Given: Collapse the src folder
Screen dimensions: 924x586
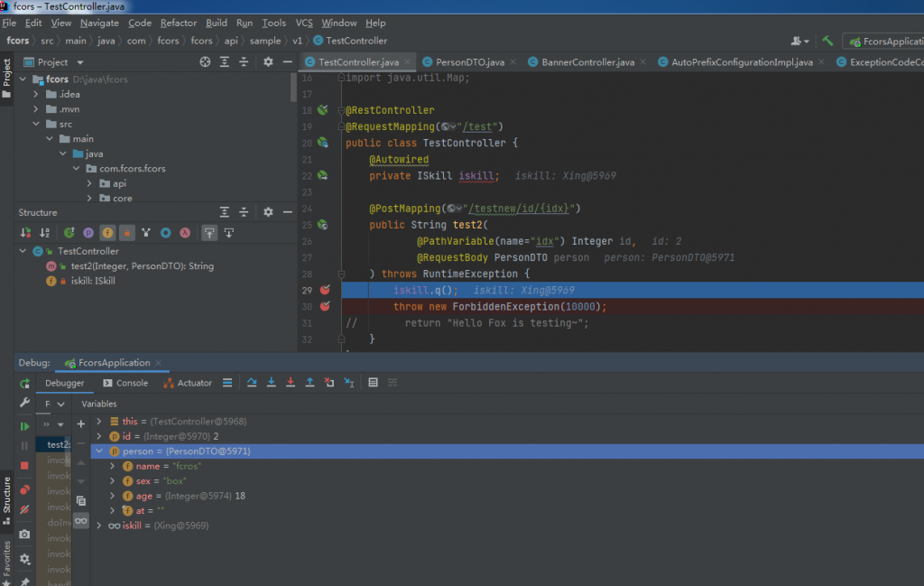Looking at the screenshot, I should (x=36, y=124).
